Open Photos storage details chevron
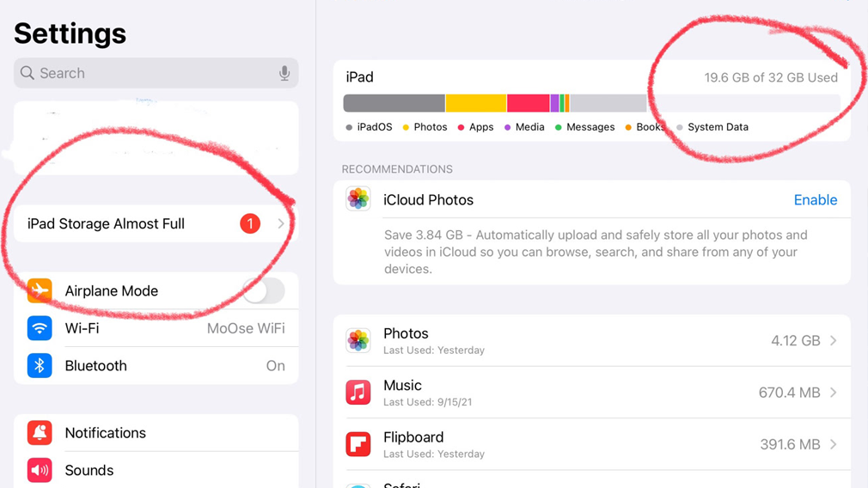Viewport: 868px width, 488px height. (x=833, y=340)
